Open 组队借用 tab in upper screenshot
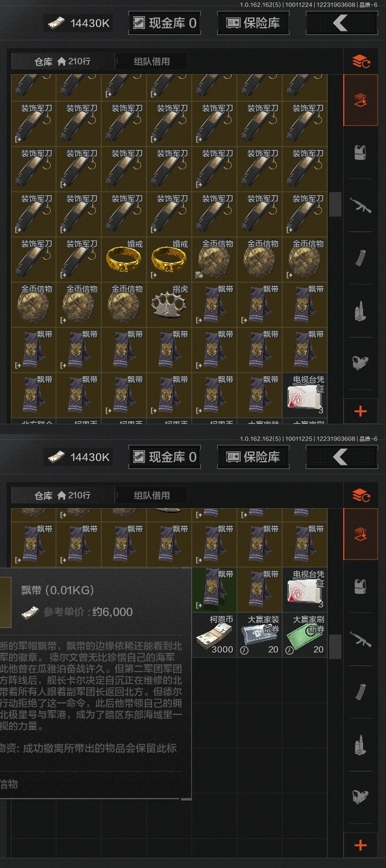The width and height of the screenshot is (386, 868). 151,61
